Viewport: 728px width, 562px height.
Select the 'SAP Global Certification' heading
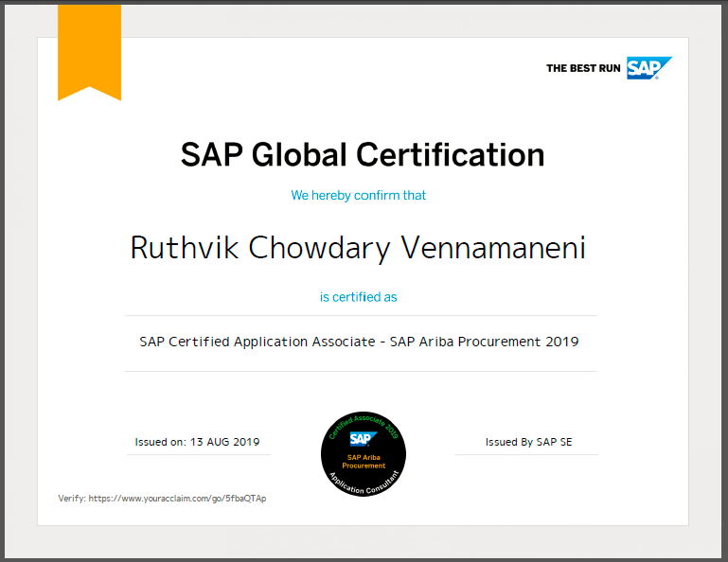pos(363,154)
